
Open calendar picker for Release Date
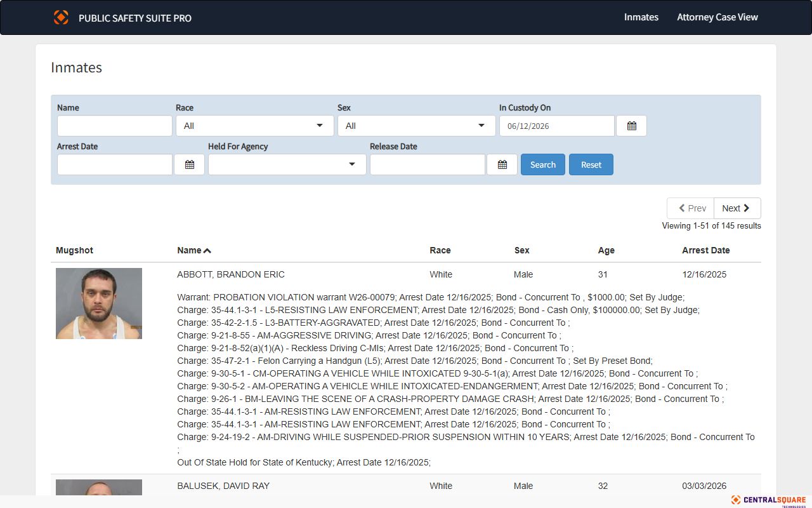[502, 164]
